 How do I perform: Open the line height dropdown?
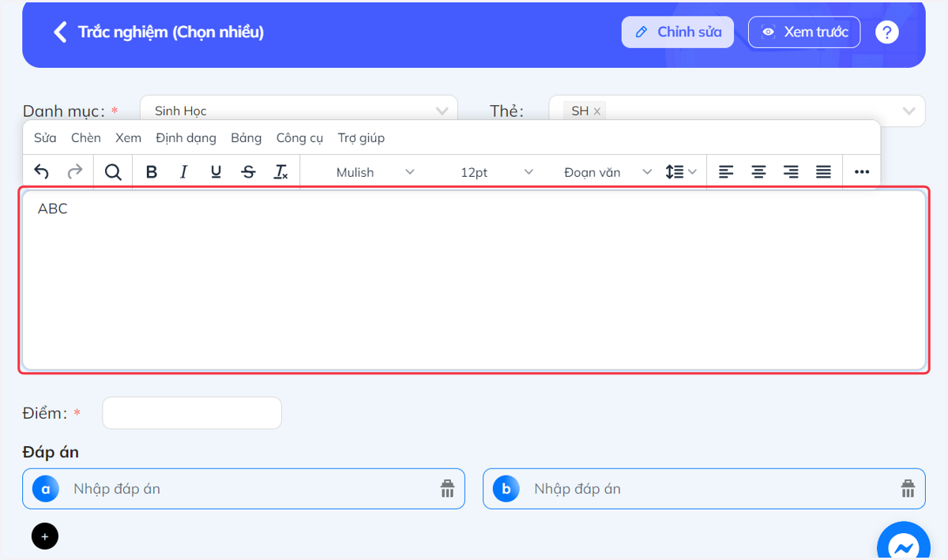pyautogui.click(x=680, y=172)
